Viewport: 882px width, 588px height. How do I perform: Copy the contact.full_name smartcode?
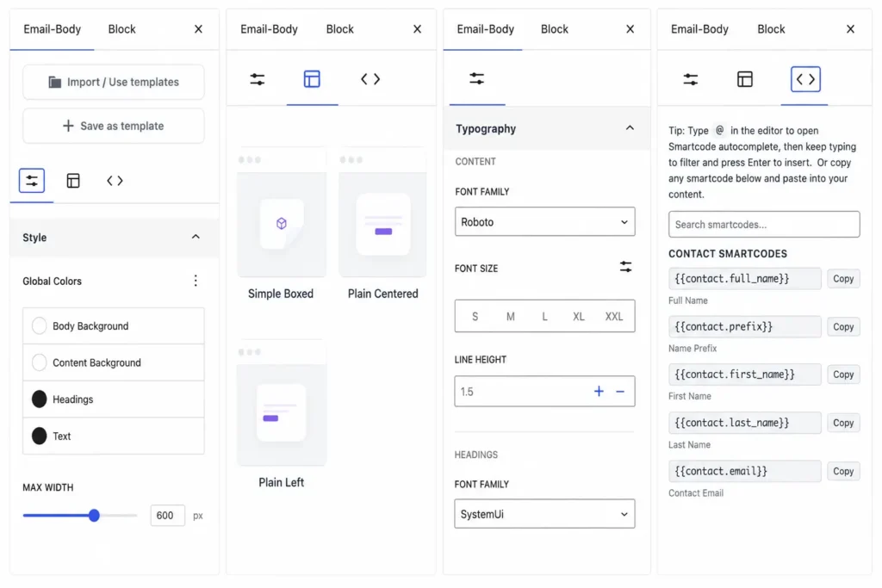click(842, 279)
